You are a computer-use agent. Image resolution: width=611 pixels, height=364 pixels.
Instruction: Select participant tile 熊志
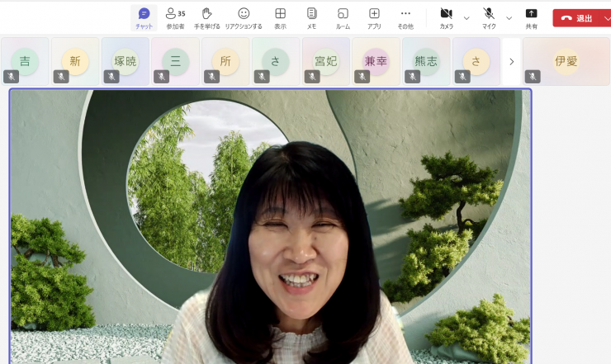click(426, 61)
